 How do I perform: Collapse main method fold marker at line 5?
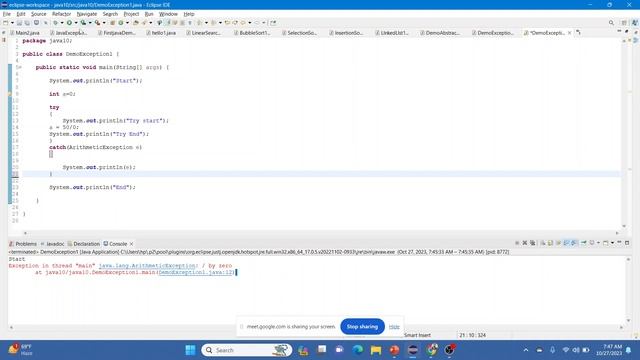pos(19,67)
